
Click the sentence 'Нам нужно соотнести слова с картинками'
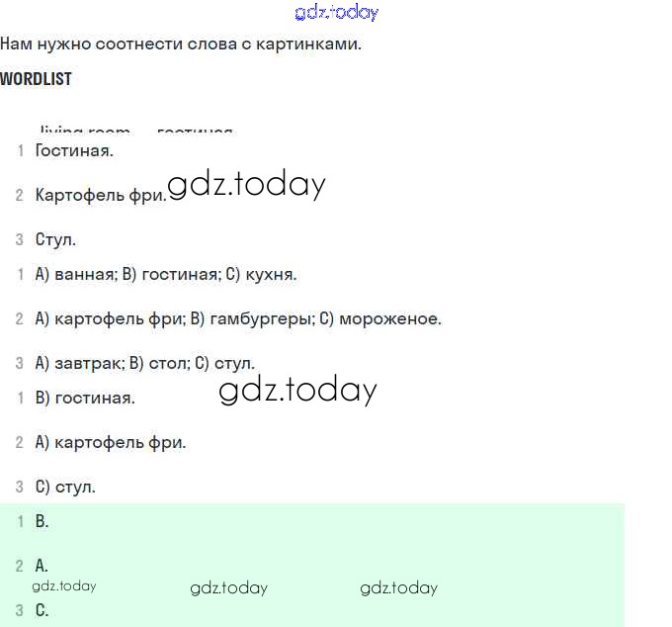pyautogui.click(x=180, y=45)
